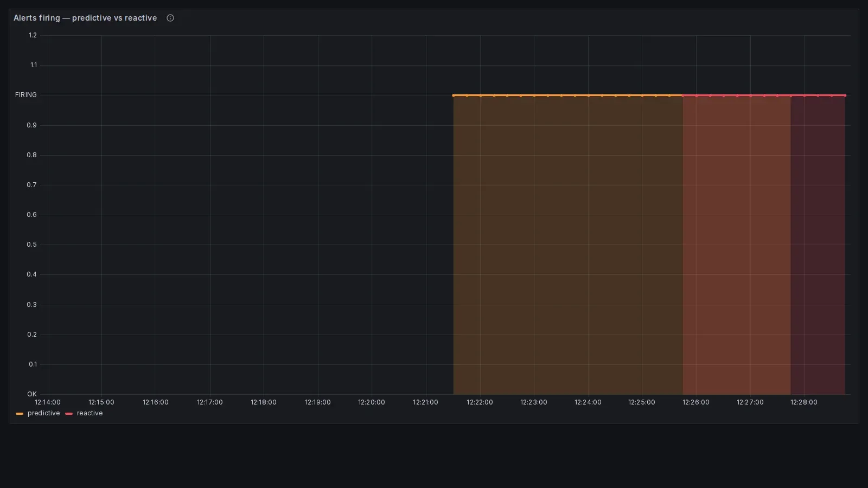868x488 pixels.
Task: Select the predictive legend color swatch
Action: point(20,414)
